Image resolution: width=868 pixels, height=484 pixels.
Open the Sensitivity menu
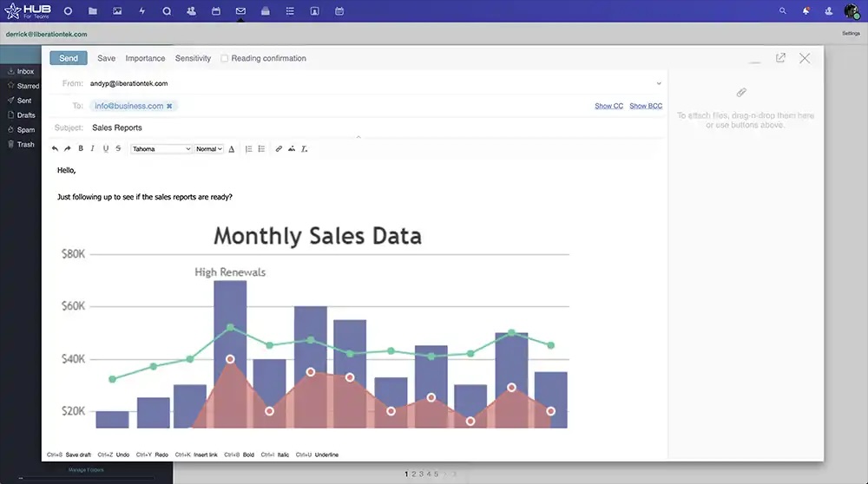click(193, 58)
